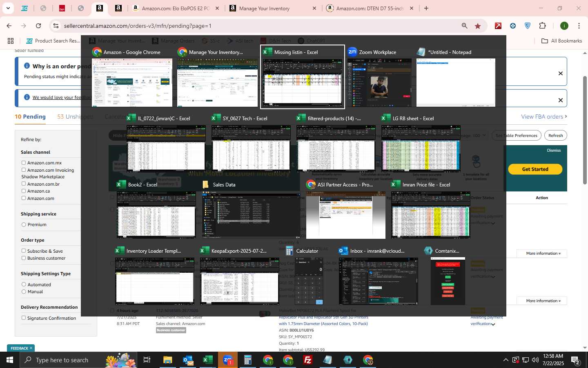Close the 'Why is an order pending' notice

coord(560,74)
